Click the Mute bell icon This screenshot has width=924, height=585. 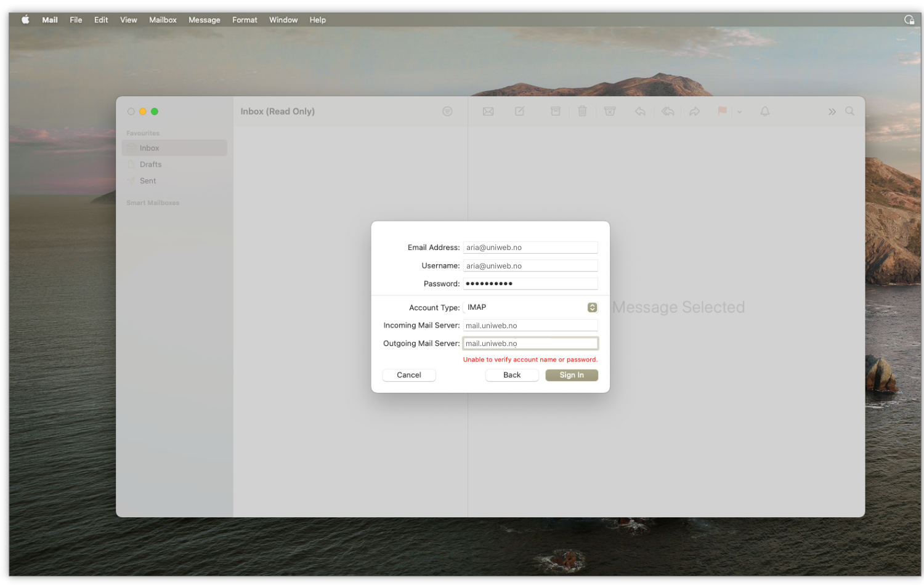coord(765,111)
